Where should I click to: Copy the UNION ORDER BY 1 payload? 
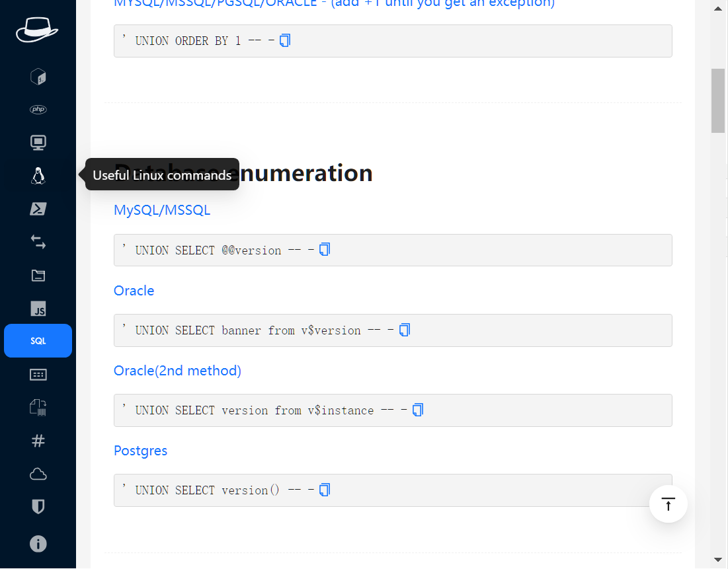click(x=285, y=41)
